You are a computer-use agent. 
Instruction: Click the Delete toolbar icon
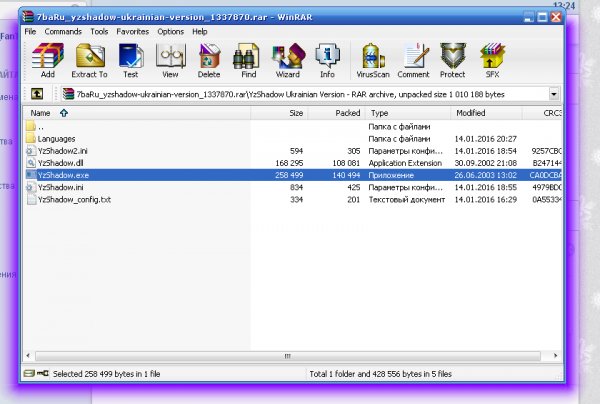pos(209,61)
